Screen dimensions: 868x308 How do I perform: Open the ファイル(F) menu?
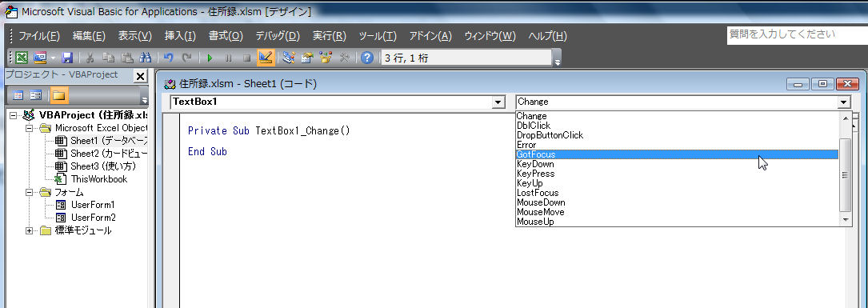[38, 36]
